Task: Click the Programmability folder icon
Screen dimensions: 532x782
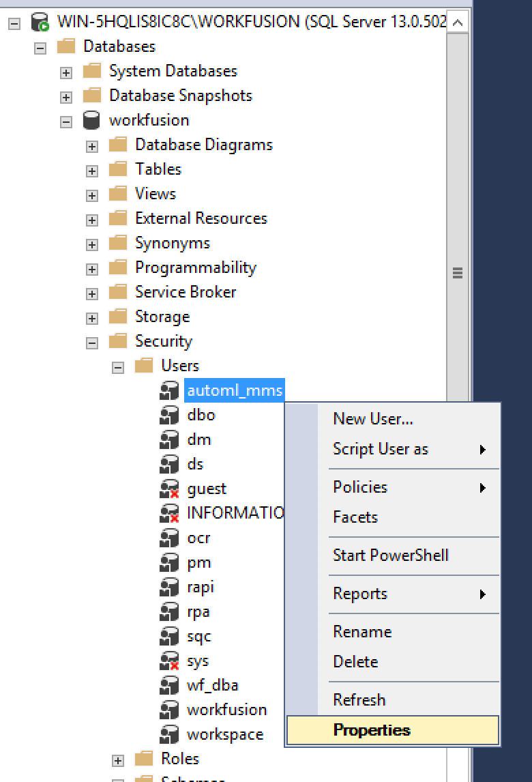Action: [118, 267]
